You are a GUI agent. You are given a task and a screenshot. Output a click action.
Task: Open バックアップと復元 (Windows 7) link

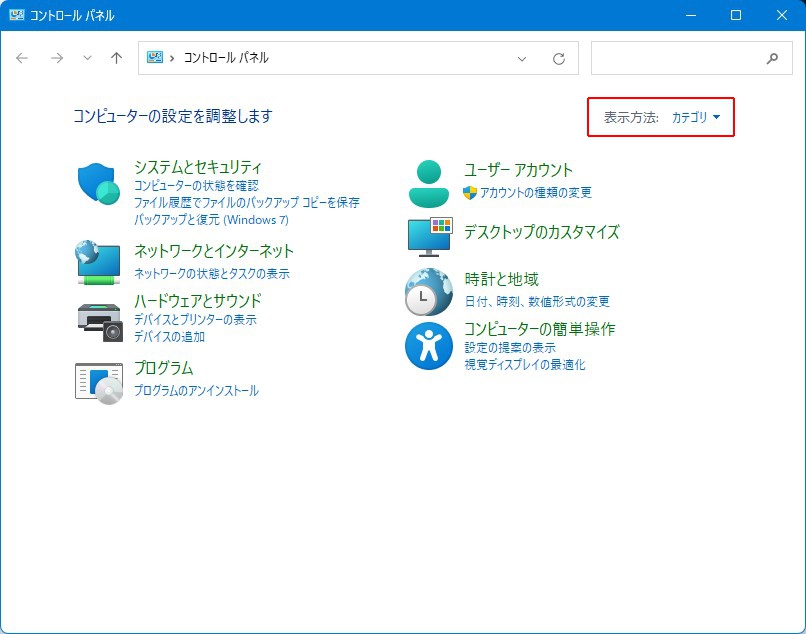coord(211,219)
